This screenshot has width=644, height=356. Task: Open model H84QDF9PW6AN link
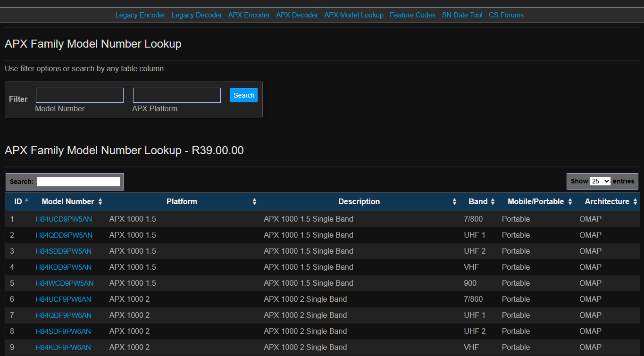coord(64,315)
